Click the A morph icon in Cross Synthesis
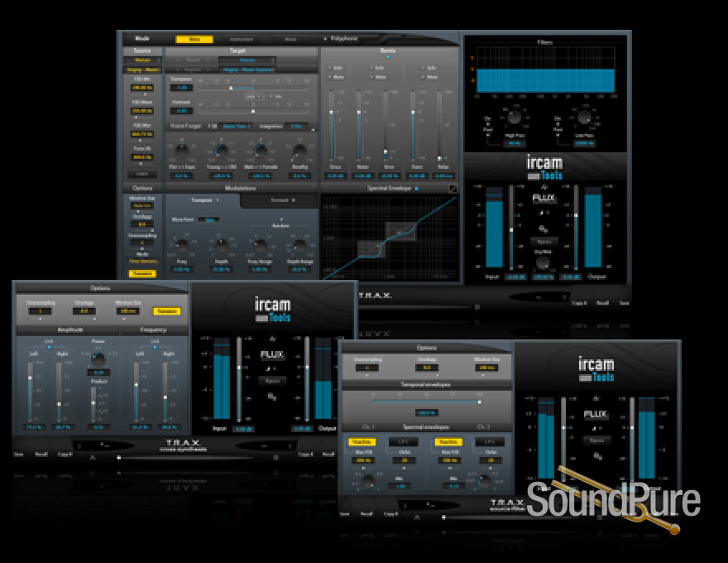The width and height of the screenshot is (728, 563). (93, 458)
